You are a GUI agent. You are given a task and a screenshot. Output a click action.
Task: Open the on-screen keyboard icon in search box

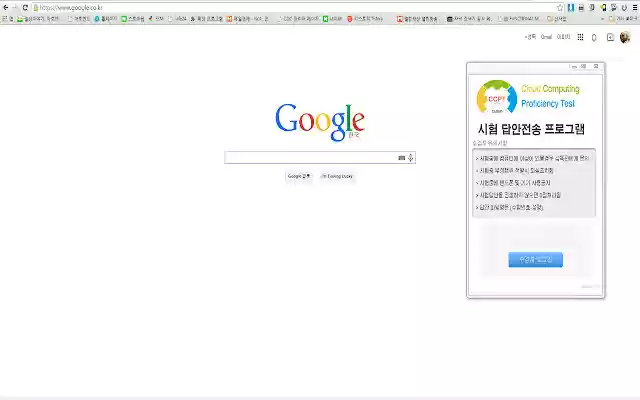click(x=402, y=158)
